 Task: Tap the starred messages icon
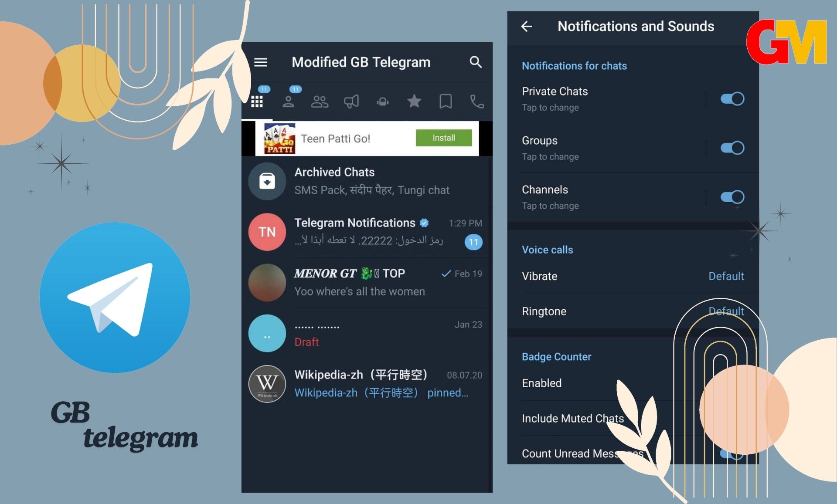[x=413, y=99]
